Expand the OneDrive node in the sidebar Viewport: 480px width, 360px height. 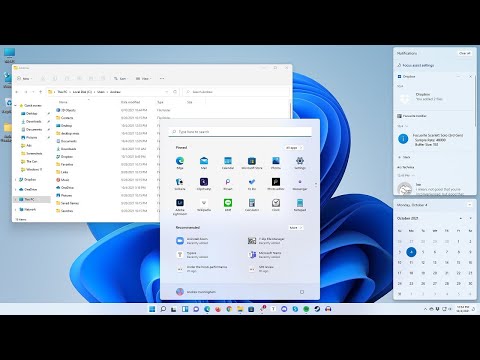point(16,189)
